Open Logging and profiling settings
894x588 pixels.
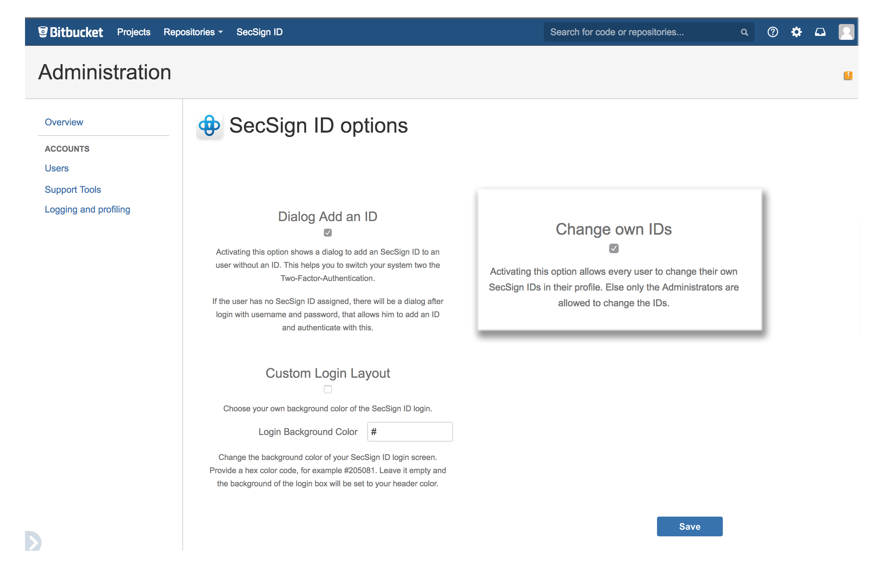point(87,209)
